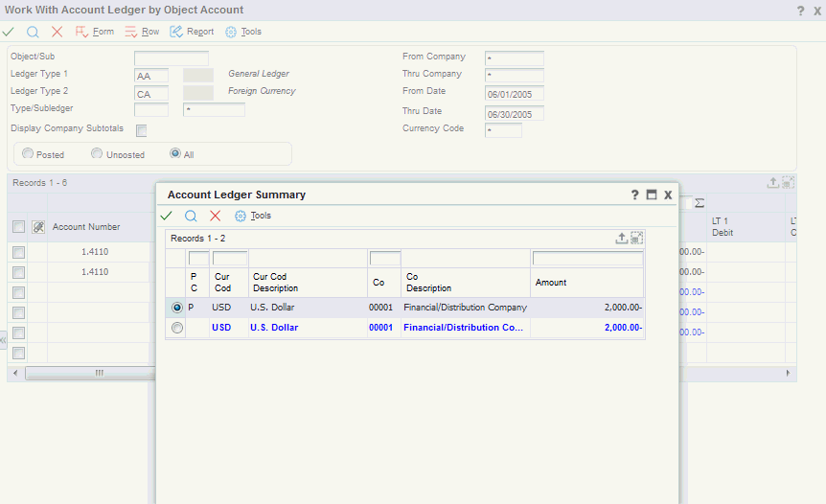This screenshot has height=504, width=826.
Task: Click the Find magnifier icon in dialog
Action: pyautogui.click(x=191, y=216)
